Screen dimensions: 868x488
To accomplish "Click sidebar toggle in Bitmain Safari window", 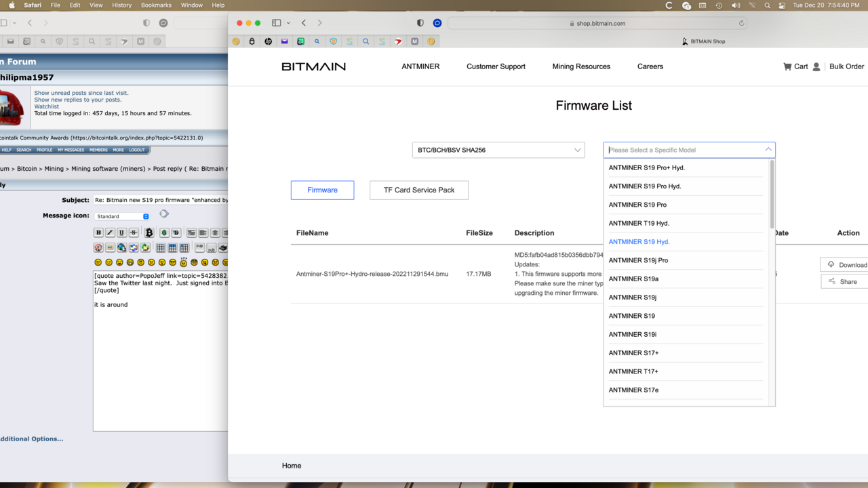I will click(276, 23).
